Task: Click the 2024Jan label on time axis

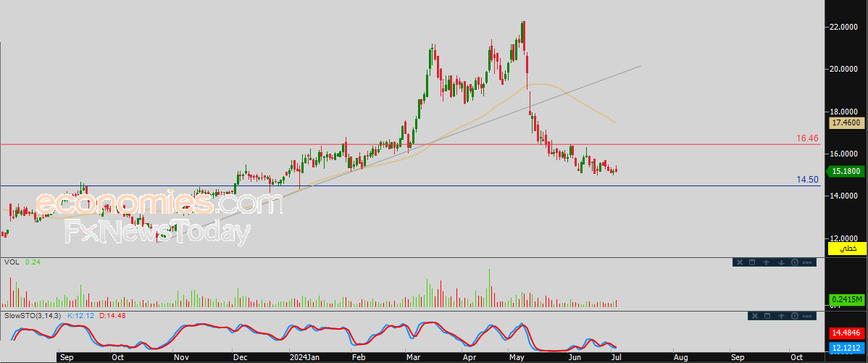Action: coord(306,358)
